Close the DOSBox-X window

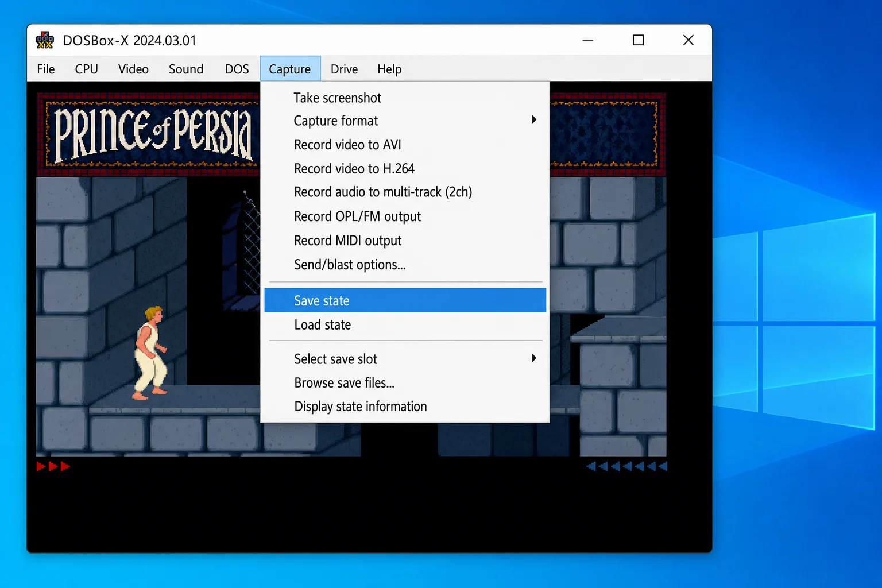pyautogui.click(x=688, y=40)
